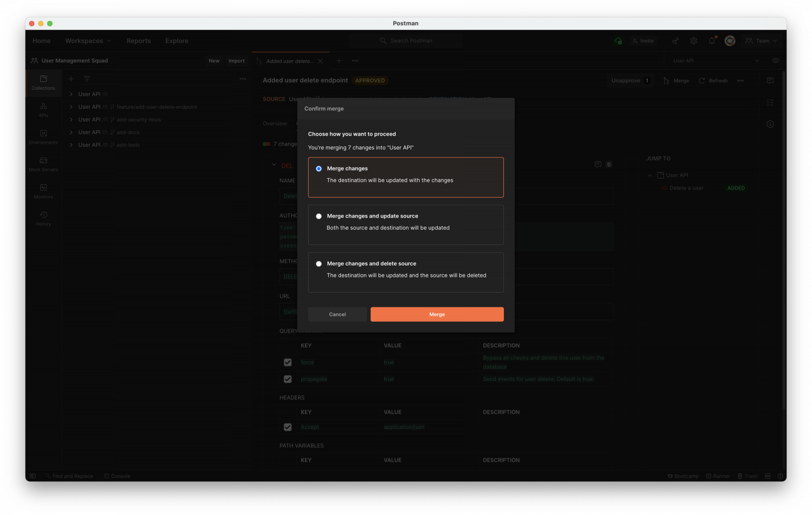Cancel the Confirm merge dialog
This screenshot has height=515, width=812.
coord(337,314)
